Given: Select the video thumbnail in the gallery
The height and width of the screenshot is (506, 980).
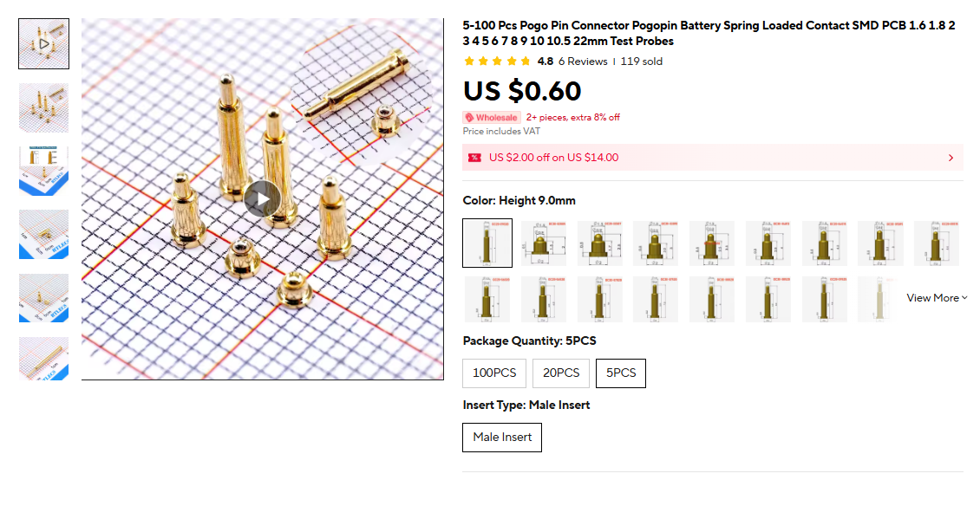Looking at the screenshot, I should (x=43, y=43).
